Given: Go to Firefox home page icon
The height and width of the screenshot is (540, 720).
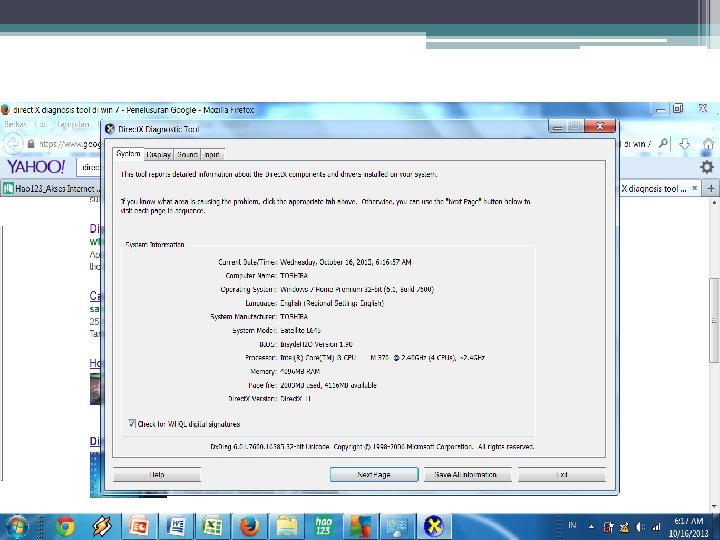Looking at the screenshot, I should 709,144.
